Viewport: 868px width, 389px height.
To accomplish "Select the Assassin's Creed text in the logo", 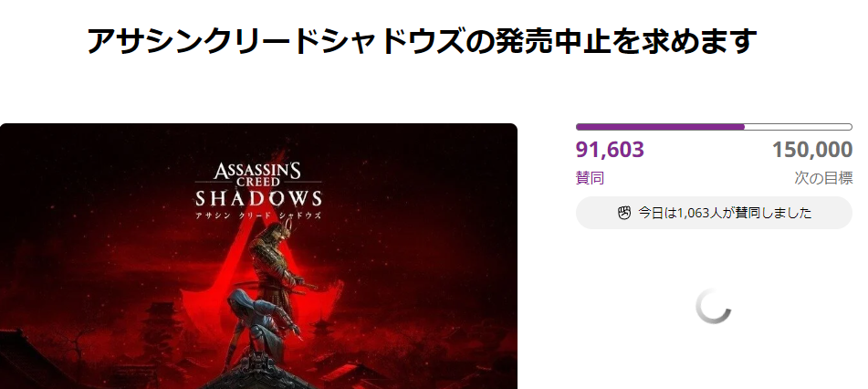I will [x=258, y=174].
